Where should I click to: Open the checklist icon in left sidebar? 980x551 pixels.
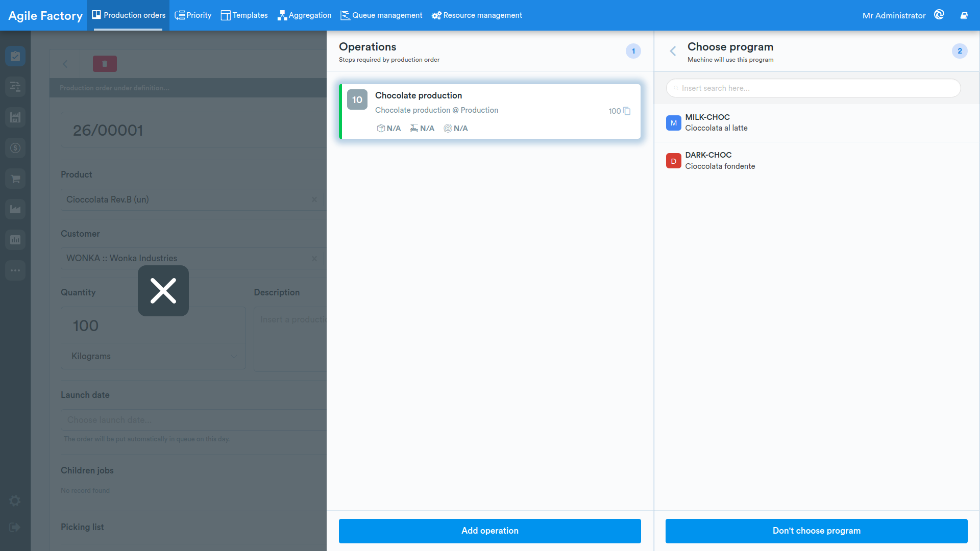tap(15, 56)
